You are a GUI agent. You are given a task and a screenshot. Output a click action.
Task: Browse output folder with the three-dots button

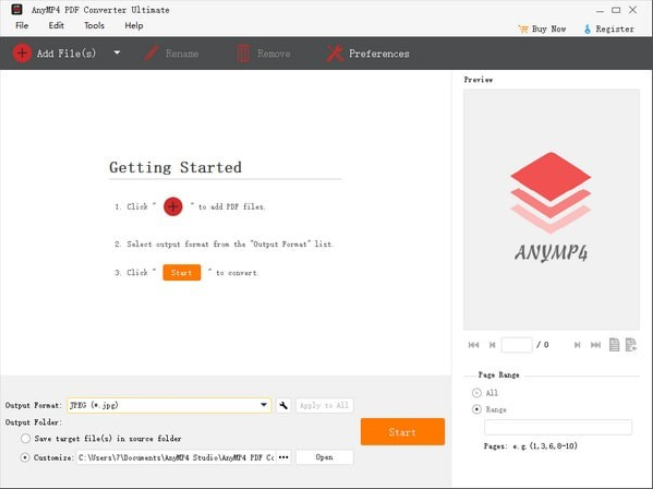[284, 457]
